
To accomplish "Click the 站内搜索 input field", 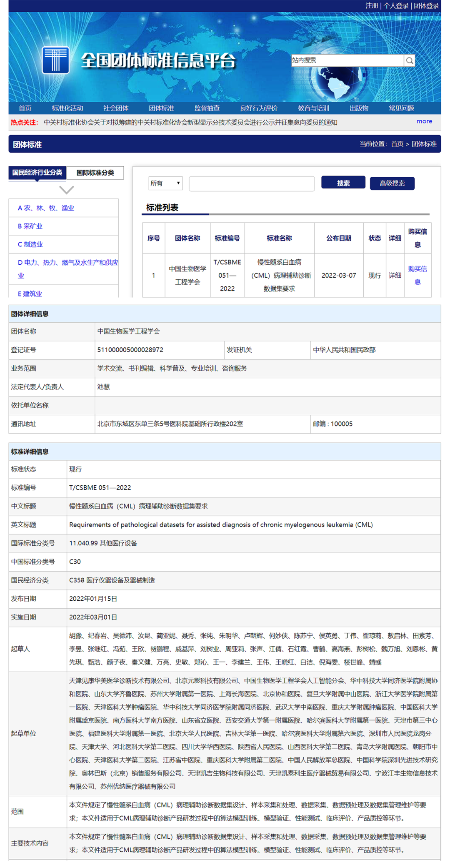I will (x=347, y=60).
